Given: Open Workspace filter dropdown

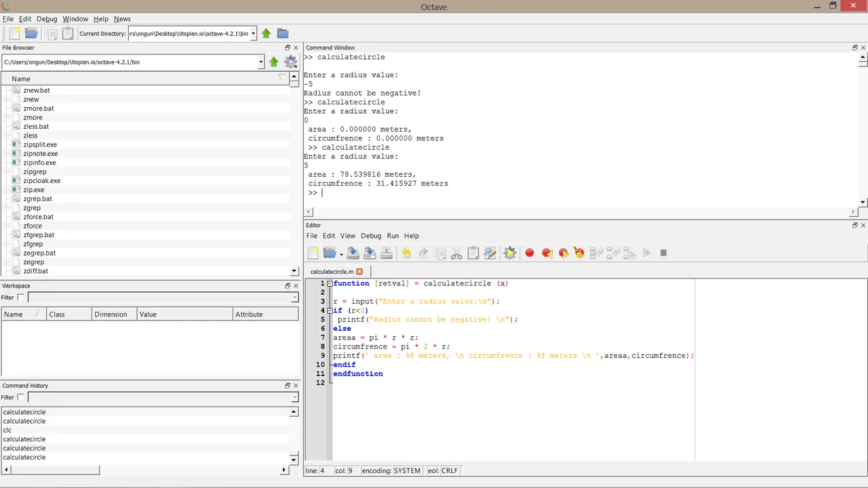Looking at the screenshot, I should pyautogui.click(x=294, y=298).
